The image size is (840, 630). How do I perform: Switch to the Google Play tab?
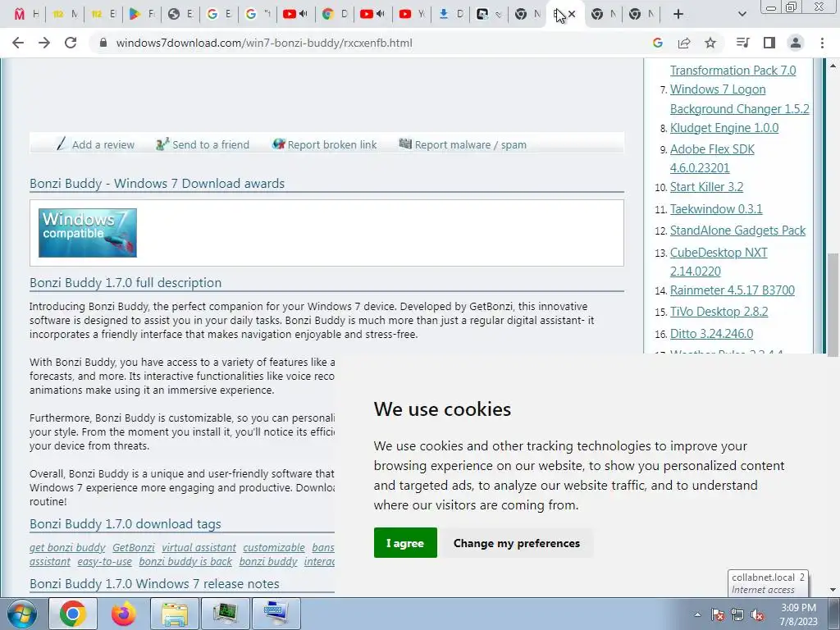click(x=141, y=15)
